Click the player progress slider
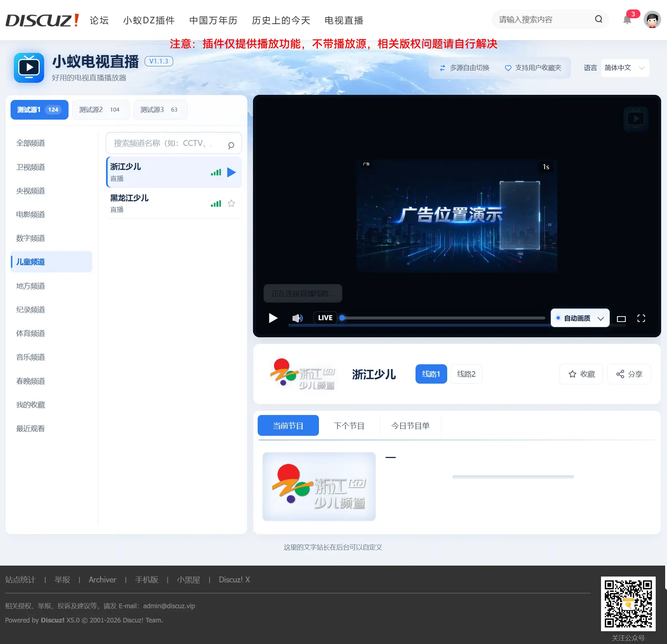Viewport: 667px width, 644px height. point(443,318)
